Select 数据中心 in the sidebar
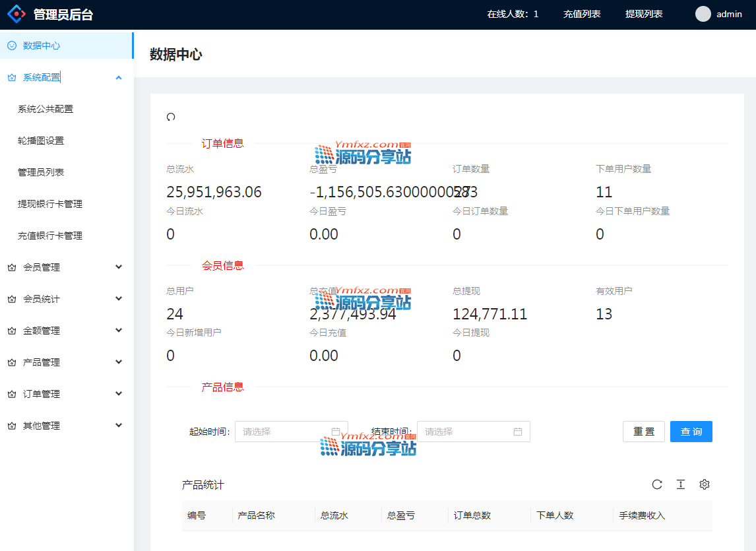Screen dimensions: 756x551 (42, 46)
